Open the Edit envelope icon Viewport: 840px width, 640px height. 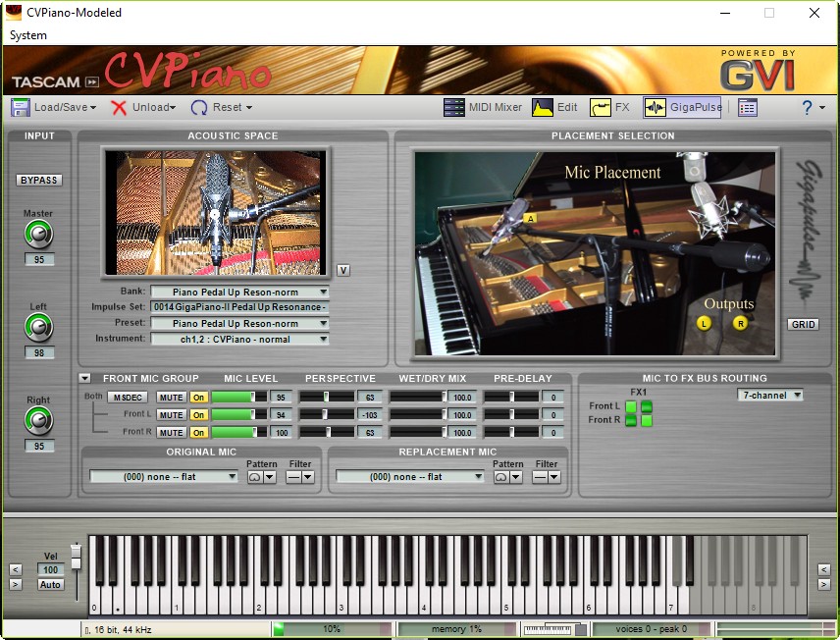point(542,107)
